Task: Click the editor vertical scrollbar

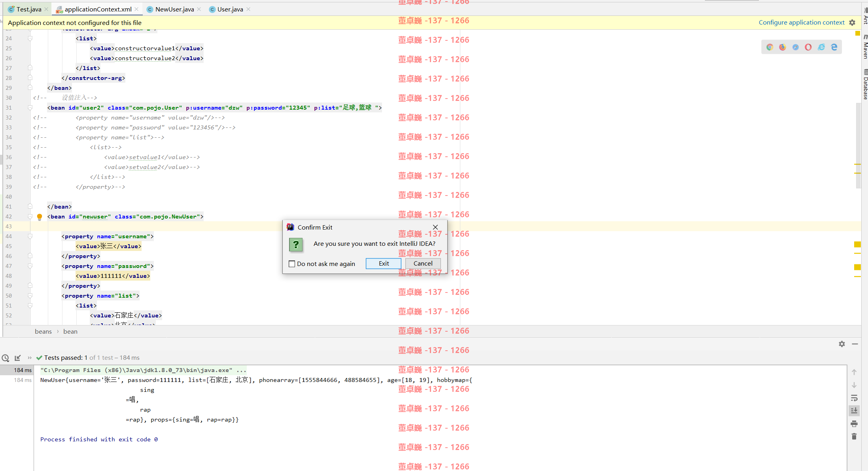Action: pyautogui.click(x=858, y=145)
